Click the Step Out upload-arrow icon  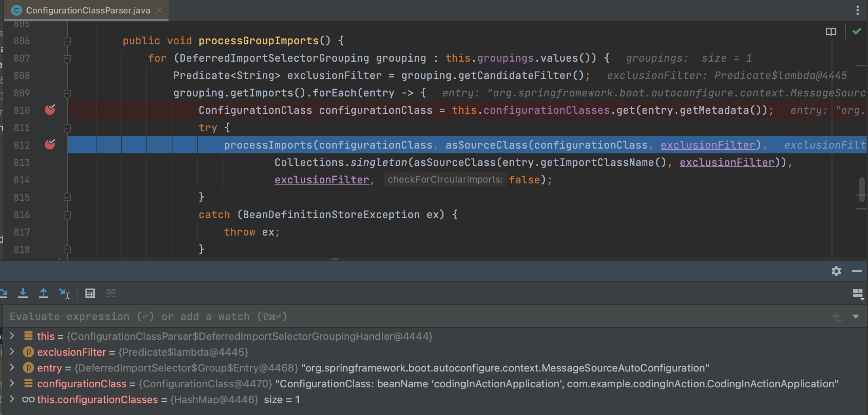pos(44,293)
